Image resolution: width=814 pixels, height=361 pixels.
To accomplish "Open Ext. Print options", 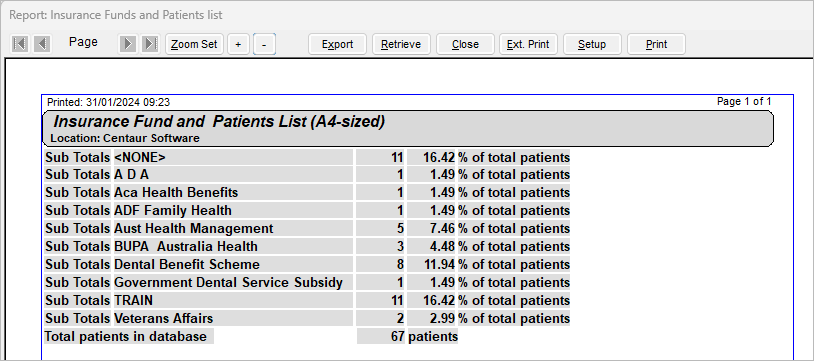I will pyautogui.click(x=528, y=44).
